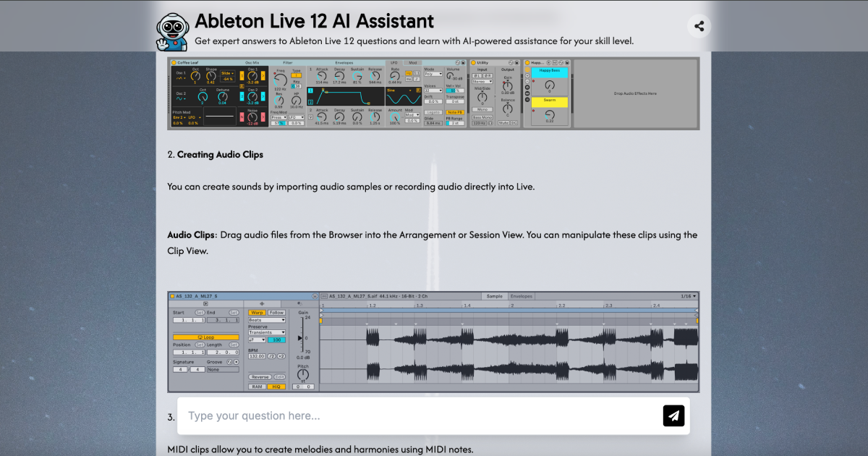The height and width of the screenshot is (456, 868).
Task: Click the Filter Freq knob
Action: (x=280, y=80)
